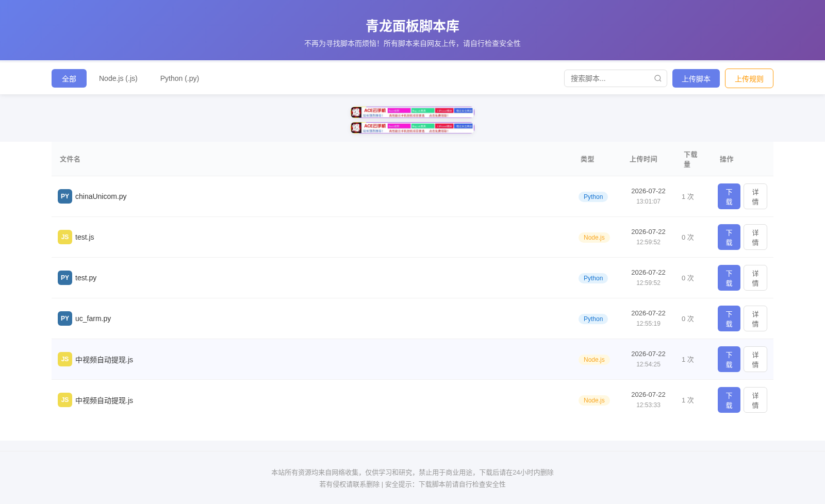The height and width of the screenshot is (504, 825).
Task: Click the 类型 column header
Action: pos(587,159)
